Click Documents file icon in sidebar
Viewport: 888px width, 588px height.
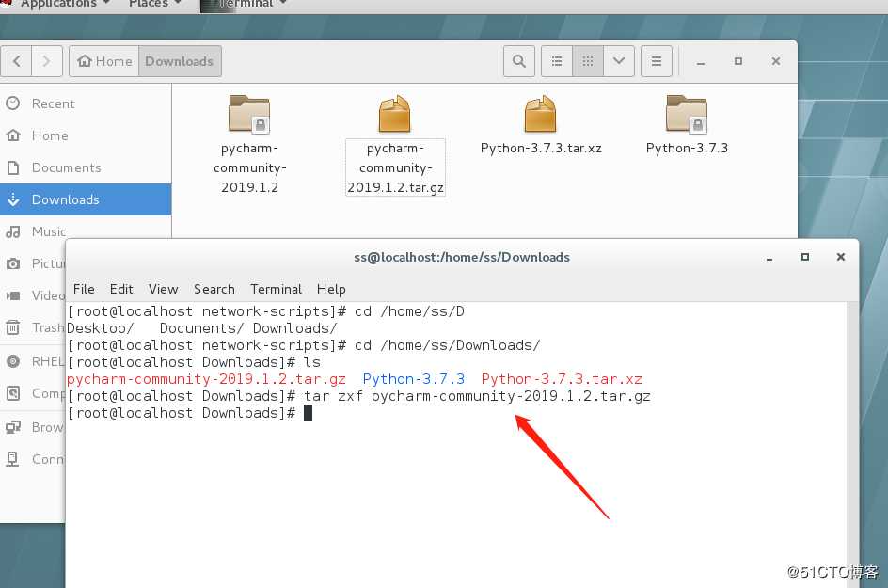click(13, 167)
